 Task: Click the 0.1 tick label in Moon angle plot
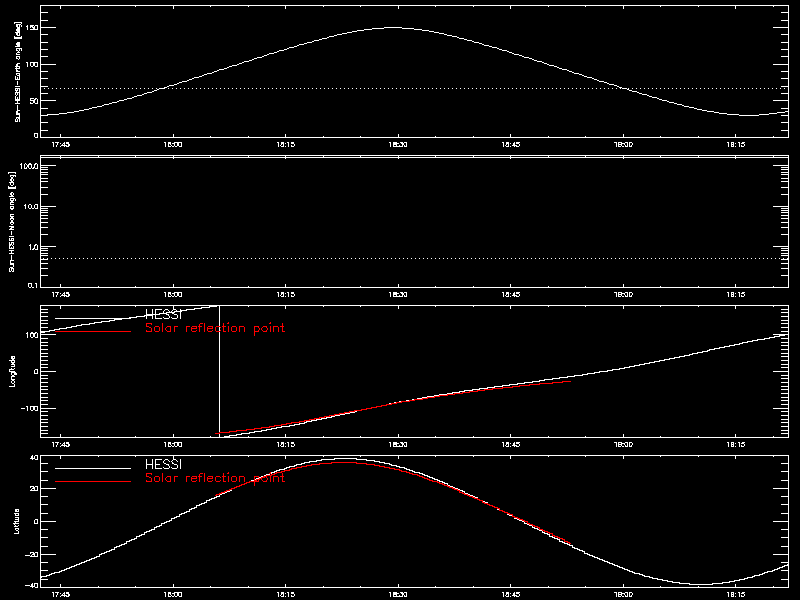32,285
